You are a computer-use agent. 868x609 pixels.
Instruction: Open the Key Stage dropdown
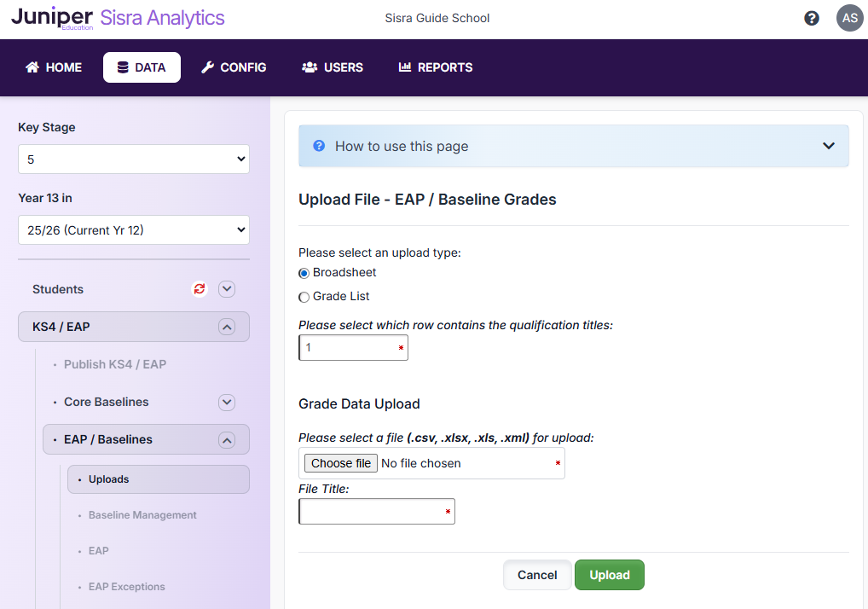tap(134, 159)
